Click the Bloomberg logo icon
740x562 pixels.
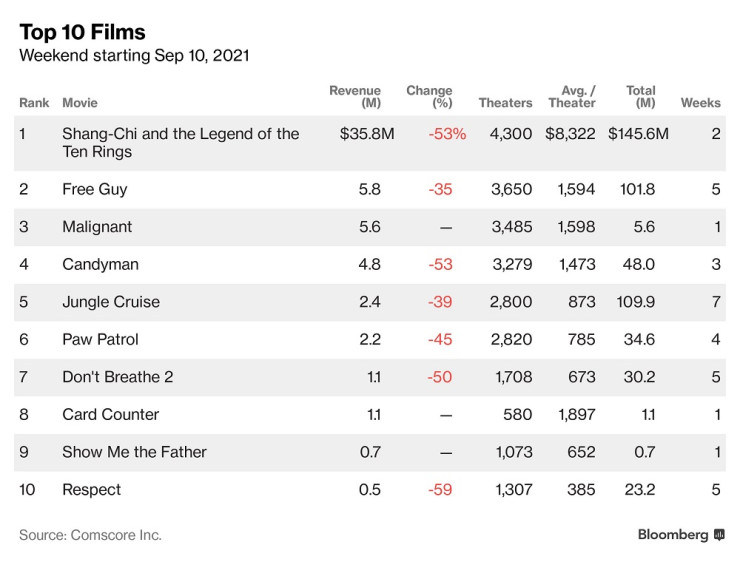719,535
